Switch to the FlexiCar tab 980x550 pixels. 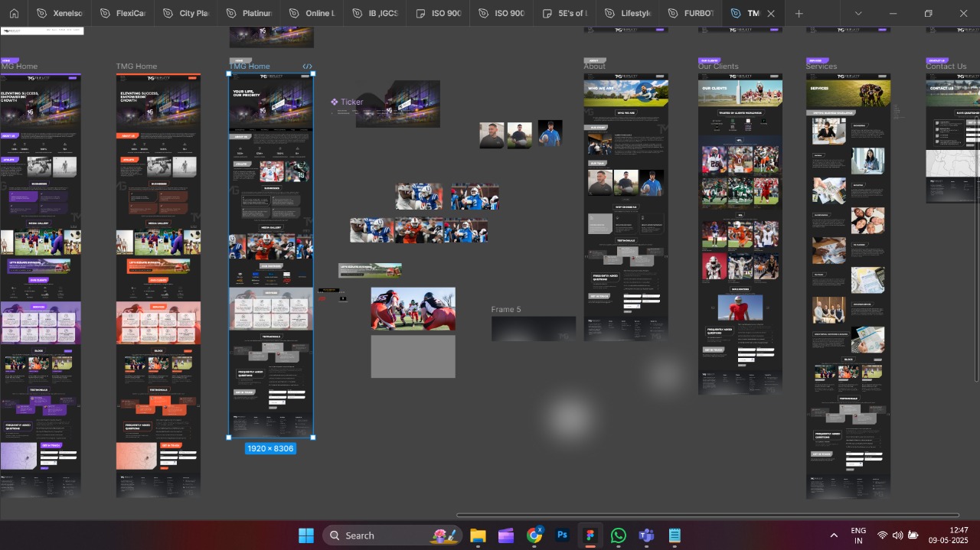point(122,13)
